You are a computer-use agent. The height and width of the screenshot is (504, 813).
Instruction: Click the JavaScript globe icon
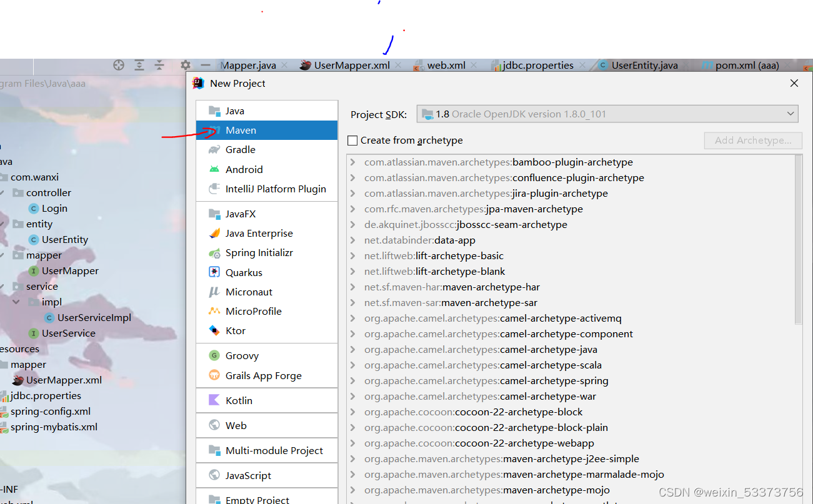(x=214, y=475)
